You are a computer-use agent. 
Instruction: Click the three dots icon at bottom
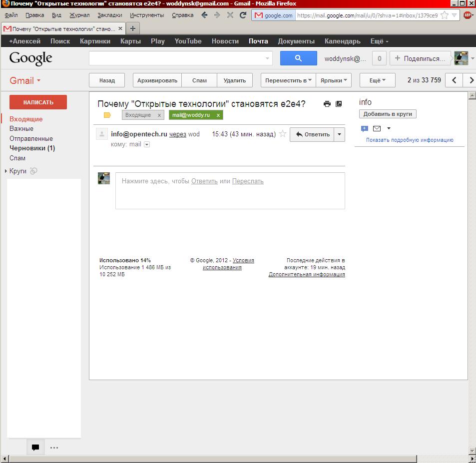(x=54, y=448)
